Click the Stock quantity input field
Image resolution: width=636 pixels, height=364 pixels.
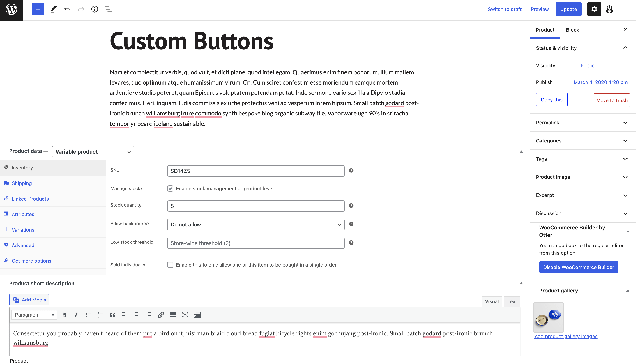(x=256, y=206)
